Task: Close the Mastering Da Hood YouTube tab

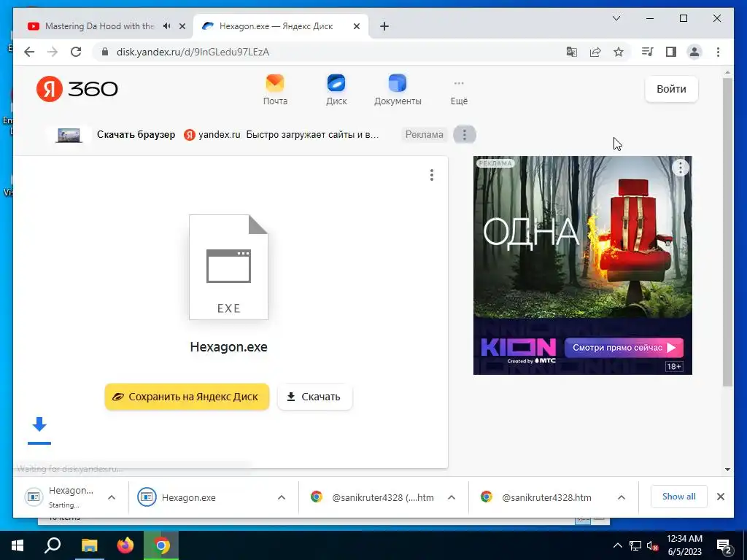Action: [182, 26]
